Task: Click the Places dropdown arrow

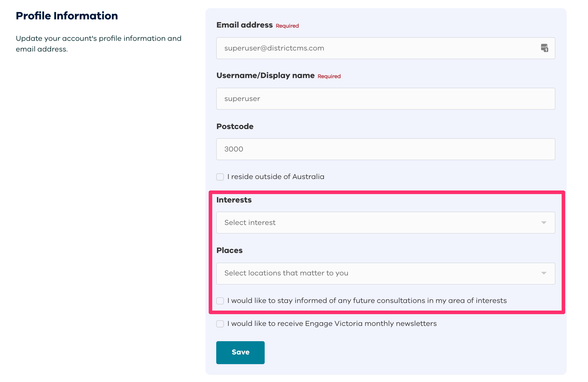Action: 544,273
